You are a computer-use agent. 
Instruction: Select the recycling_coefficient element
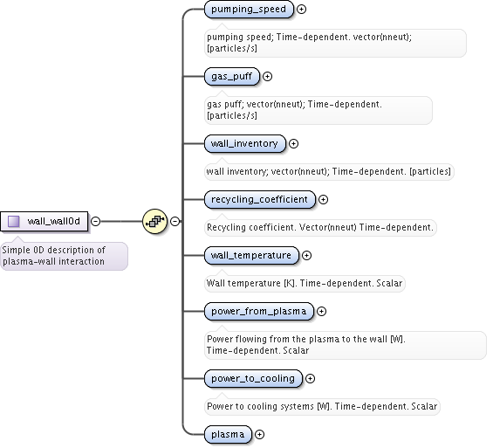pos(260,199)
